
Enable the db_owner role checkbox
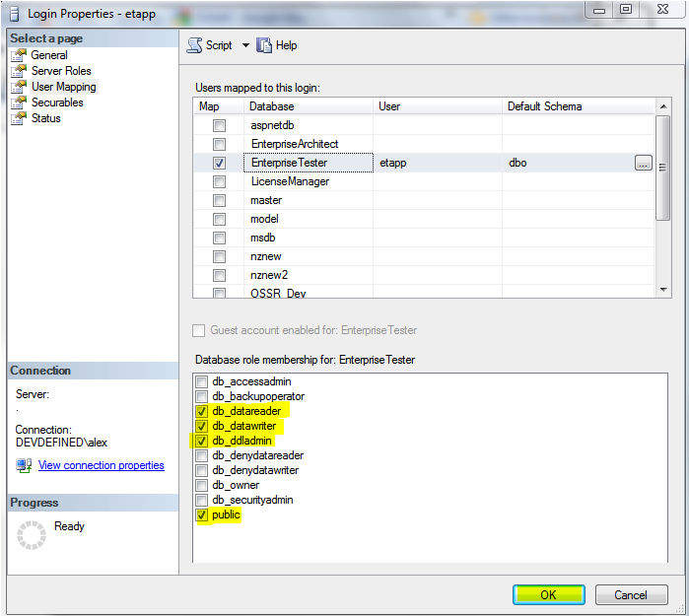(202, 485)
